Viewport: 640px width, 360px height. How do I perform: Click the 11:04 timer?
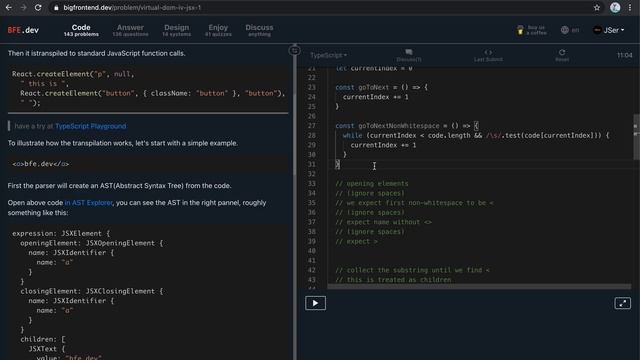coord(624,55)
